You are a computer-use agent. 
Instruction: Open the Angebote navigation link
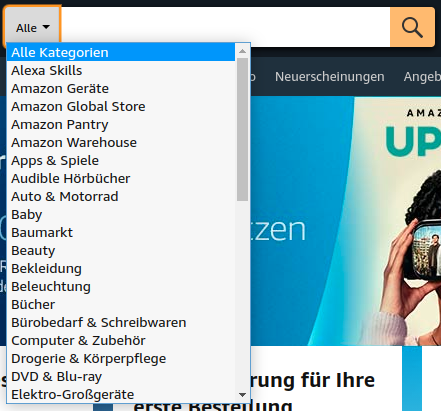pyautogui.click(x=422, y=77)
